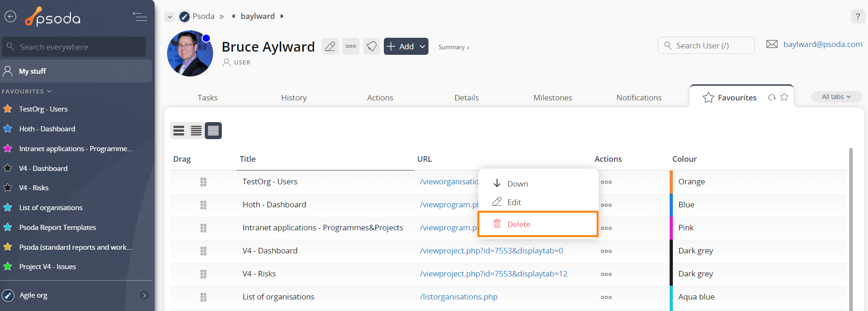
Task: Open the more options icon next to Bruce Aylward
Action: tap(351, 46)
